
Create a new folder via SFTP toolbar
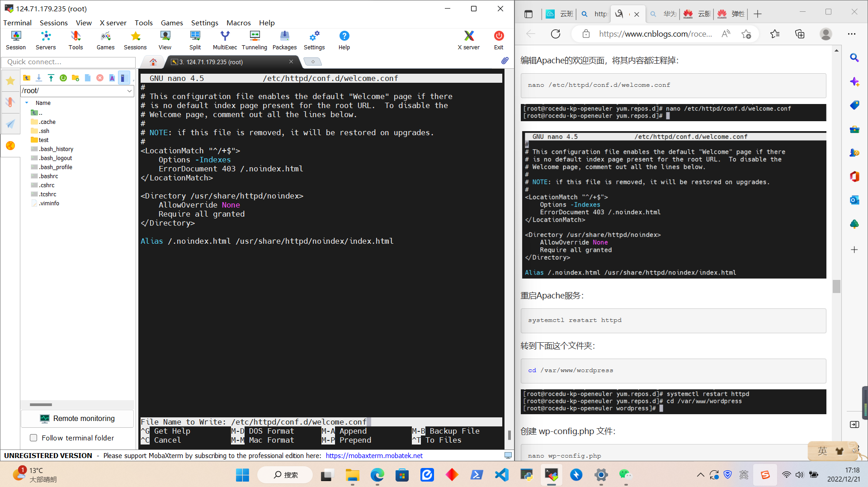click(x=75, y=78)
